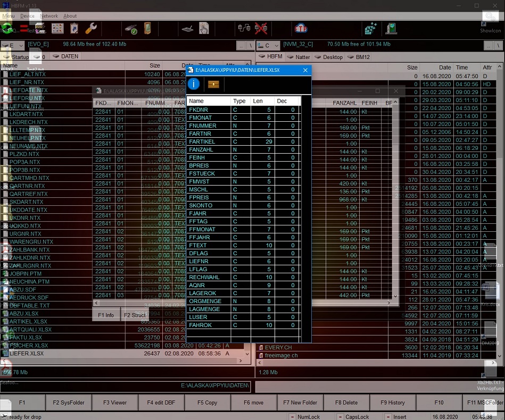This screenshot has width=505, height=420.
Task: Click the connect network toolbar icon
Action: [x=244, y=28]
